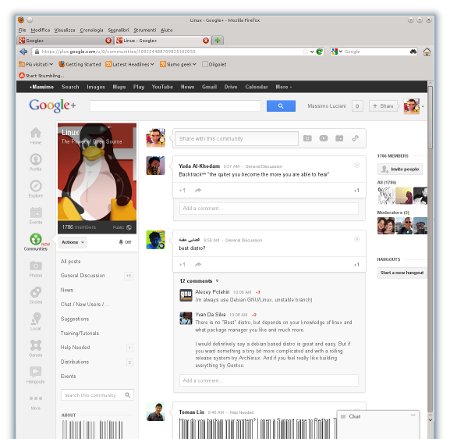This screenshot has width=450, height=439.
Task: Open the Hangouts icon in sidebar
Action: point(35,372)
